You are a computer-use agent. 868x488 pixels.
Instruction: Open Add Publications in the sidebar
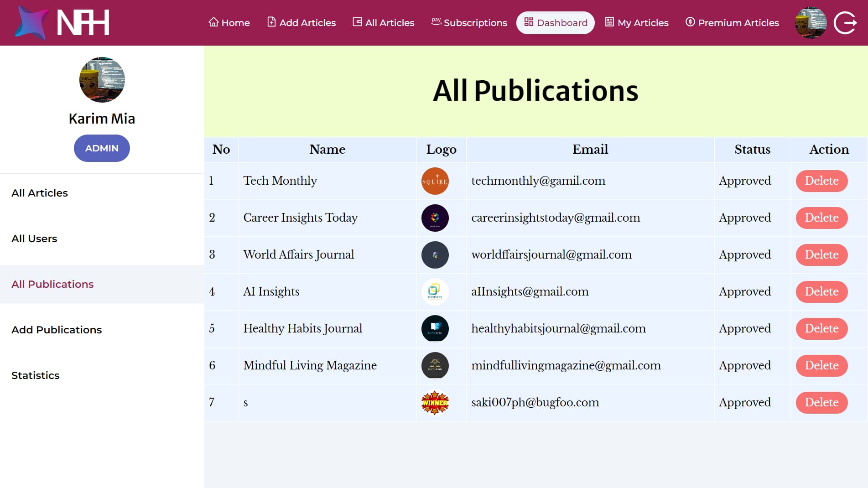57,330
